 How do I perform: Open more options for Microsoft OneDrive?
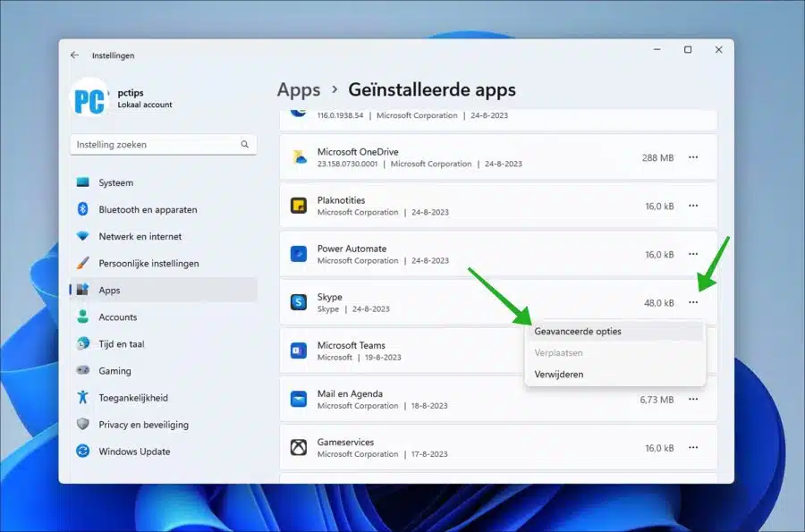[x=693, y=157]
